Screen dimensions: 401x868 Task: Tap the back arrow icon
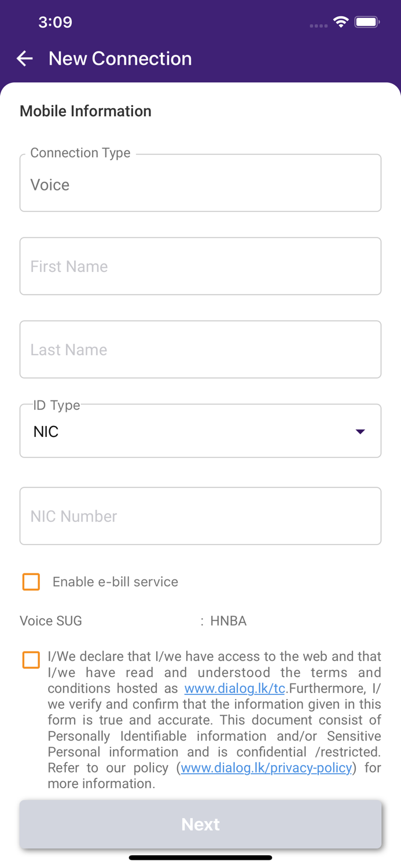coord(25,58)
